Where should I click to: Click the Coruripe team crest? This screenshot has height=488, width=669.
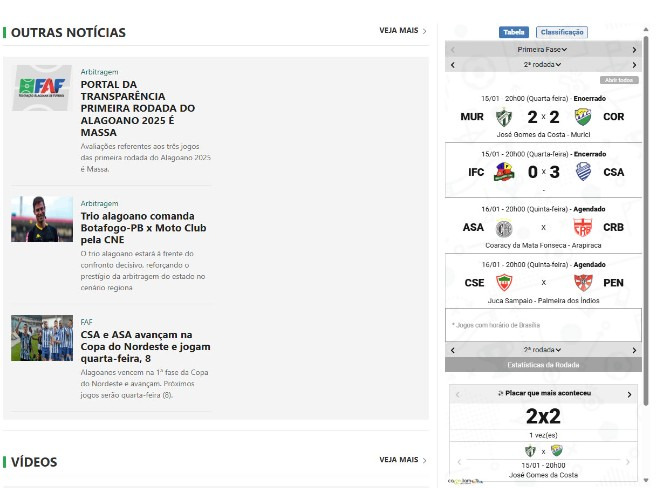tap(583, 117)
